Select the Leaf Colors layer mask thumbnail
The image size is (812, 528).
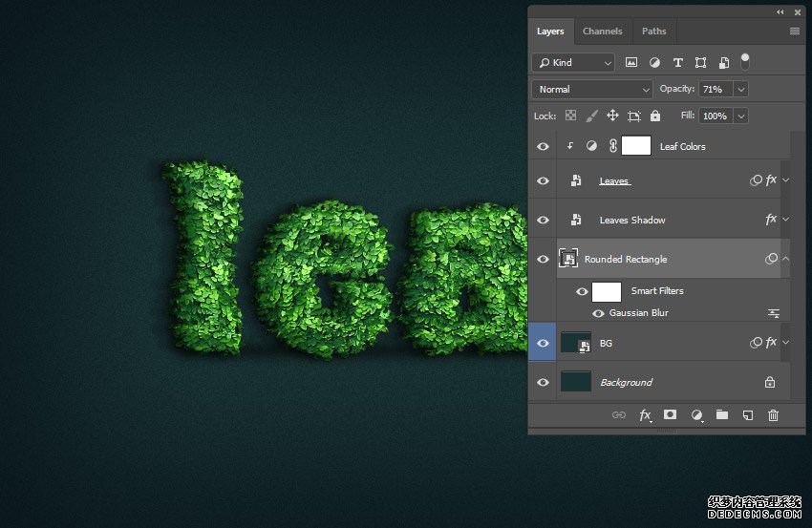pyautogui.click(x=636, y=146)
